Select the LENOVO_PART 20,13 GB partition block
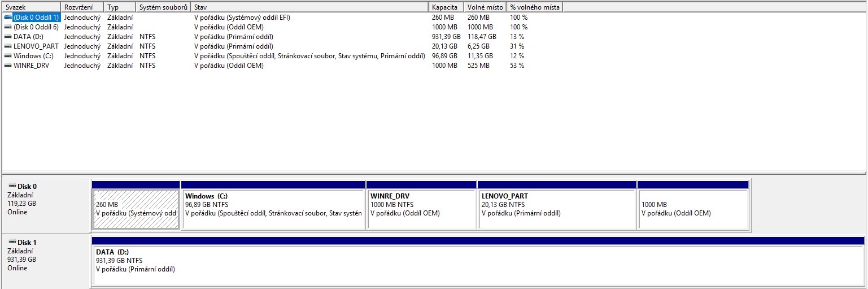 click(557, 209)
